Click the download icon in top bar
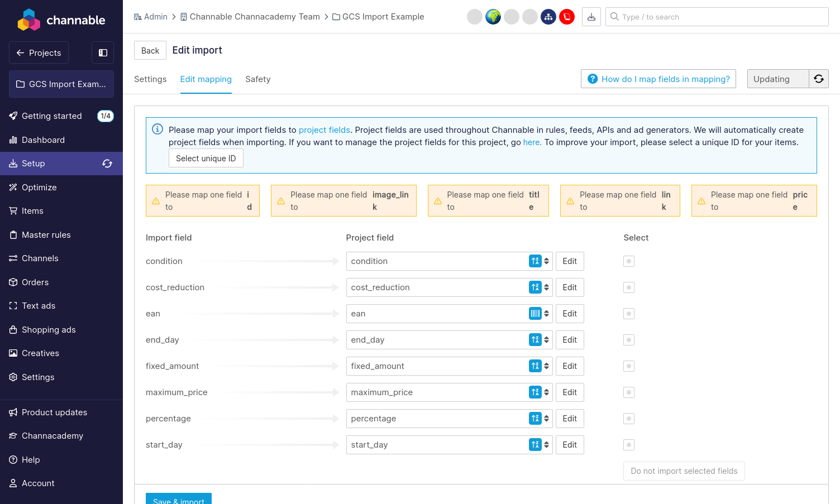 (x=591, y=17)
